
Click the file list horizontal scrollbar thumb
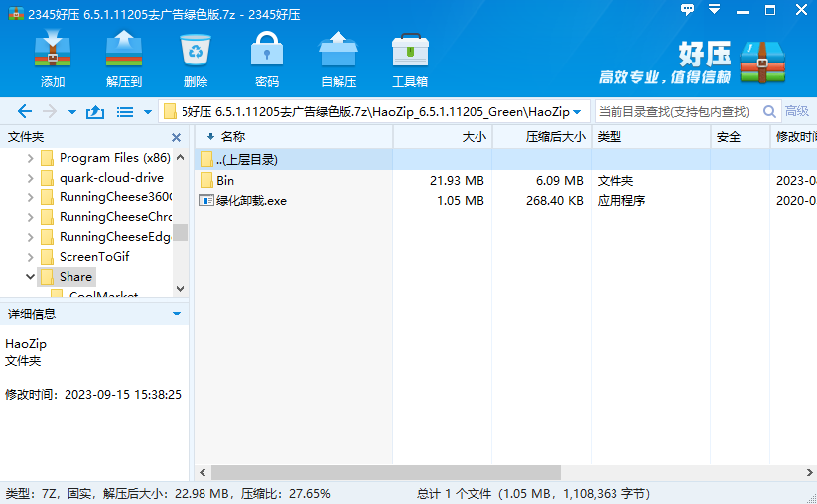(x=385, y=472)
